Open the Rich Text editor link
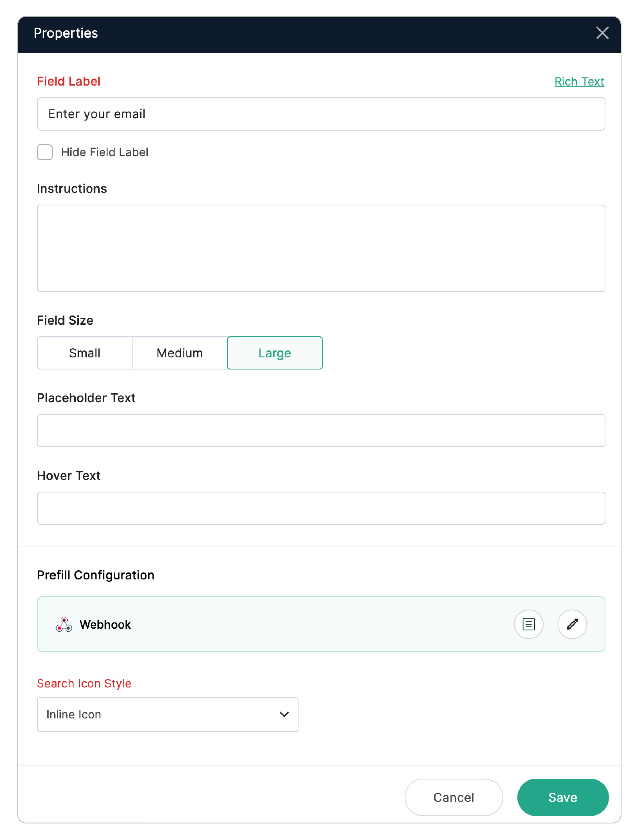This screenshot has width=644, height=840. pos(579,81)
